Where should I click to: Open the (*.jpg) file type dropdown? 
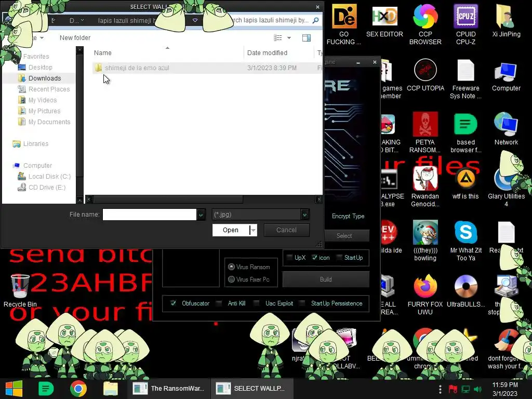(304, 215)
